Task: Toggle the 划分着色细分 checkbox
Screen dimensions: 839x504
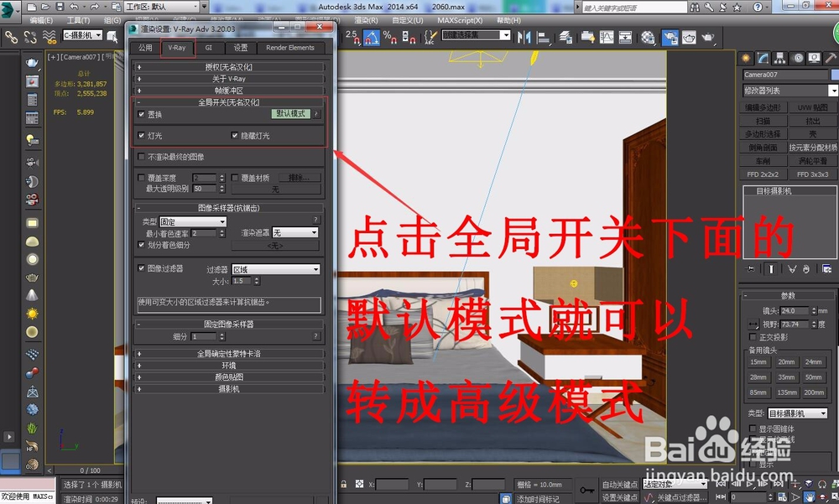Action: (x=141, y=245)
